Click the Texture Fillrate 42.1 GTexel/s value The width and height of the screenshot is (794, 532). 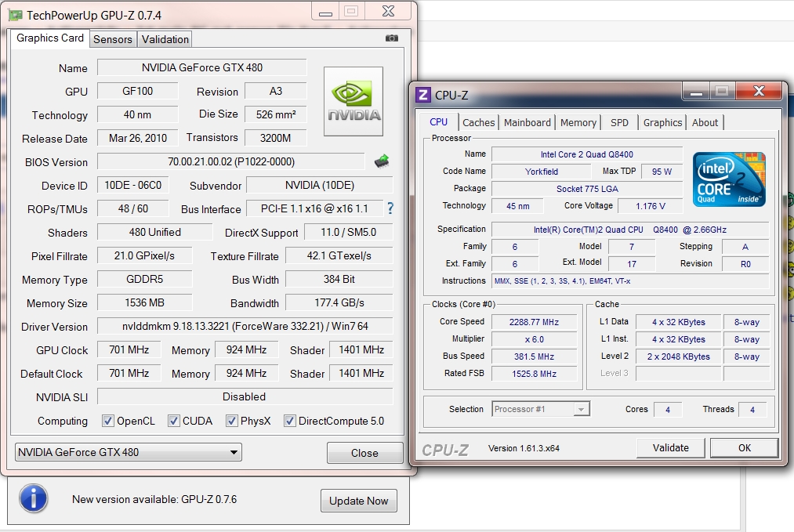point(339,255)
